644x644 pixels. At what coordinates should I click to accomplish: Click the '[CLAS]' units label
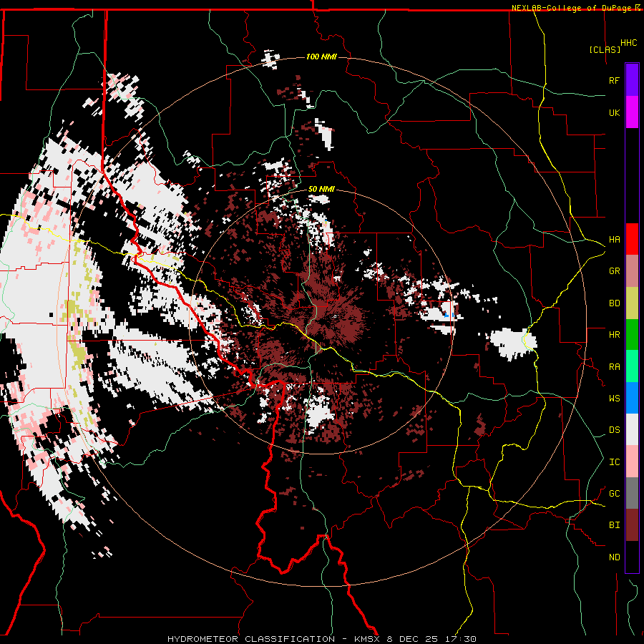pyautogui.click(x=605, y=49)
